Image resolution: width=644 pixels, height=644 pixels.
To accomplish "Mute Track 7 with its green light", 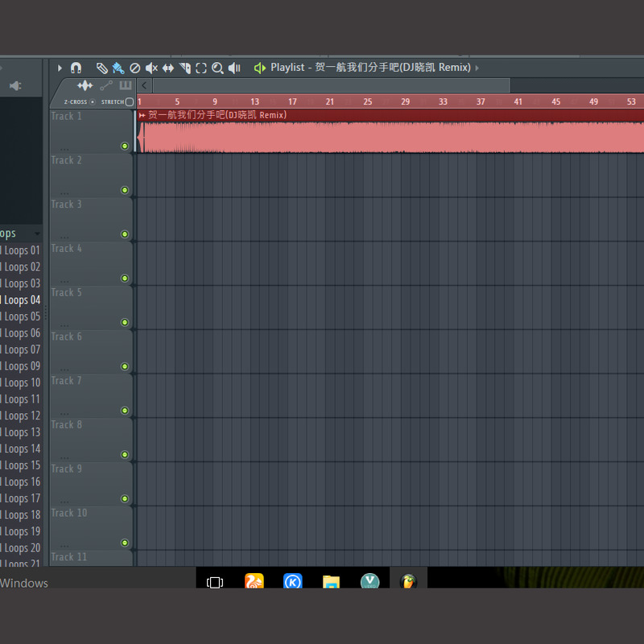I will click(x=125, y=411).
